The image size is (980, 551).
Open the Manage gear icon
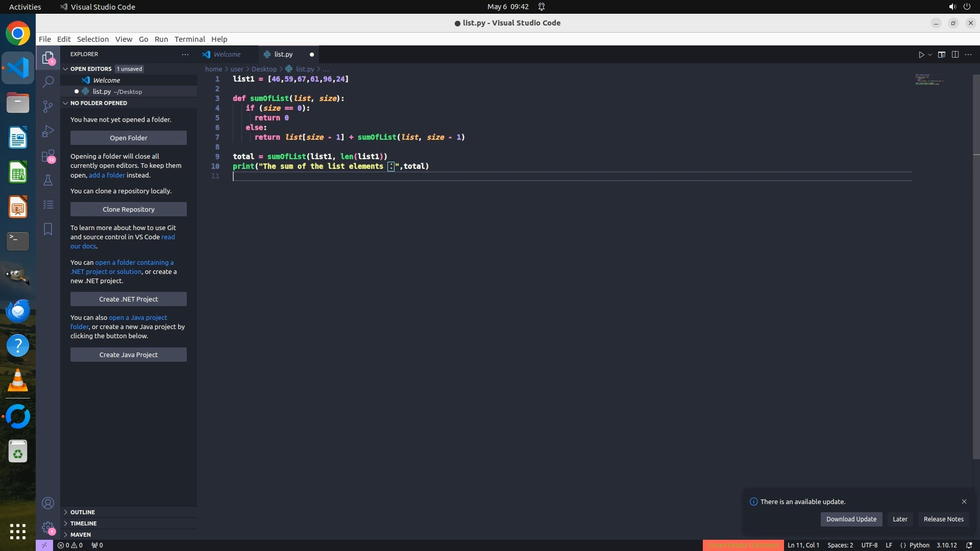tap(48, 528)
